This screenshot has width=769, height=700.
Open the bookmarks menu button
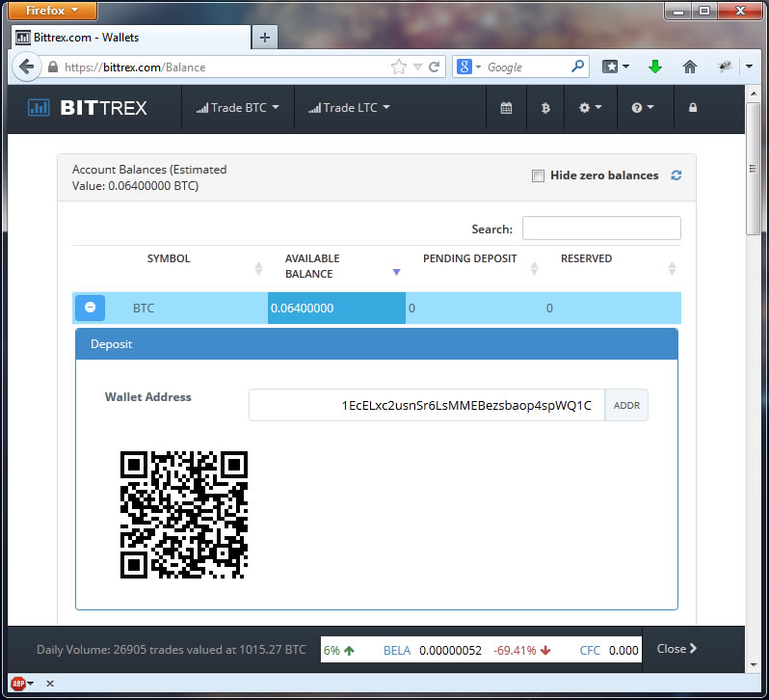click(x=610, y=67)
